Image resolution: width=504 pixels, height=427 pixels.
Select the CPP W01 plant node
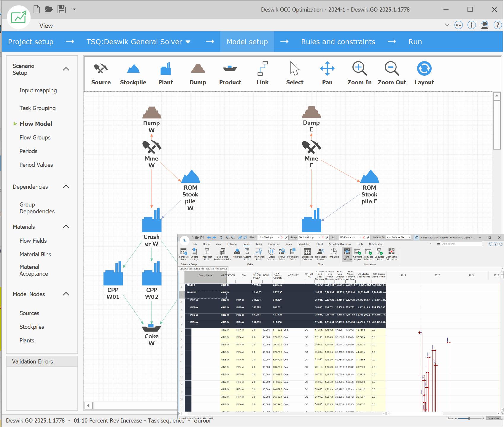(x=113, y=280)
